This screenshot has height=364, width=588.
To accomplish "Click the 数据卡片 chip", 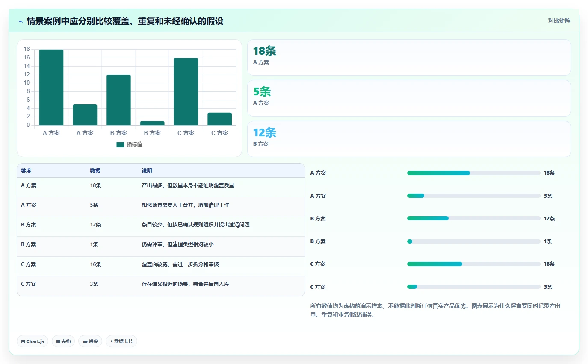I will point(121,341).
